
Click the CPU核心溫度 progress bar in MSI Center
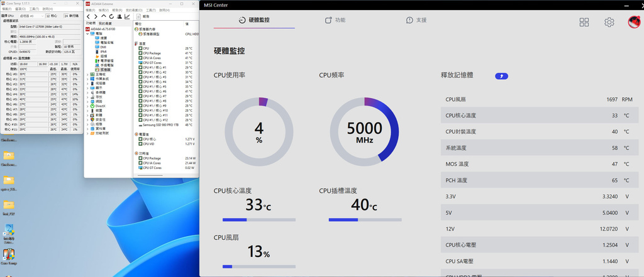[259, 220]
